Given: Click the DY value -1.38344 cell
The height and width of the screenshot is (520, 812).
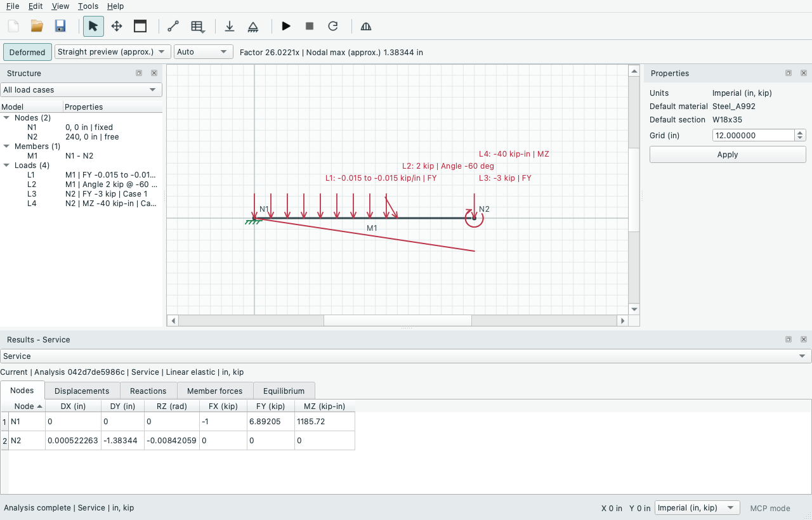Looking at the screenshot, I should (x=123, y=441).
